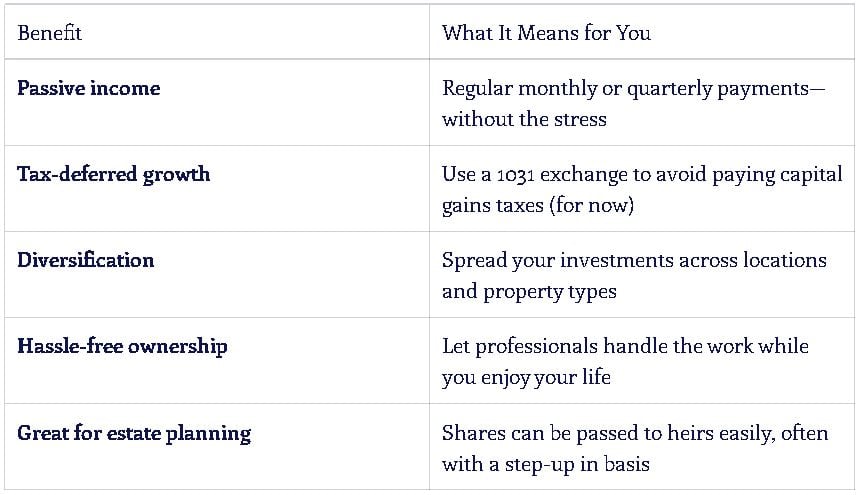Screen dimensions: 860x495
Task: Click the "with a step-up in basis" line
Action: tap(545, 465)
